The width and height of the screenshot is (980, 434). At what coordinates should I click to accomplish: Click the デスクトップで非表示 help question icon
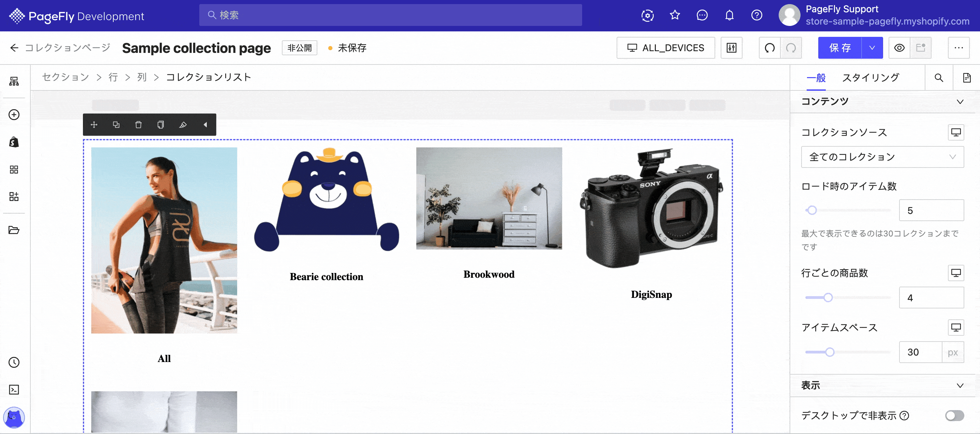[x=905, y=415]
